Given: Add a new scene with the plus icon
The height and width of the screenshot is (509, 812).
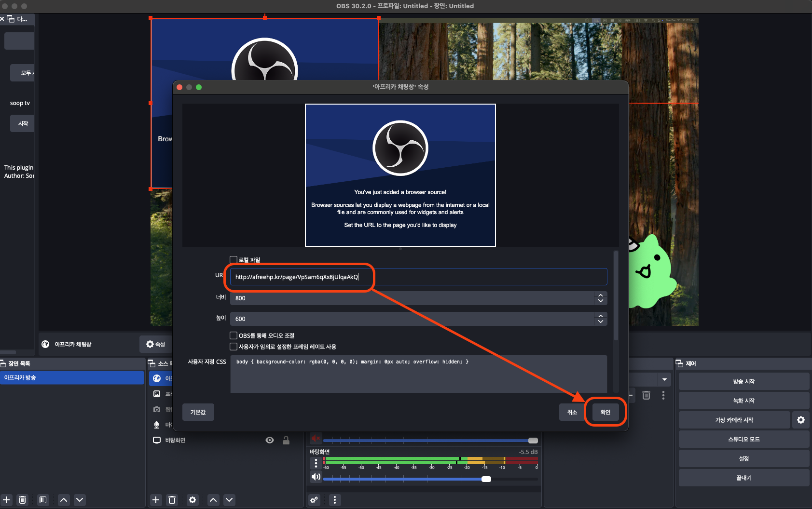Looking at the screenshot, I should click(x=6, y=500).
